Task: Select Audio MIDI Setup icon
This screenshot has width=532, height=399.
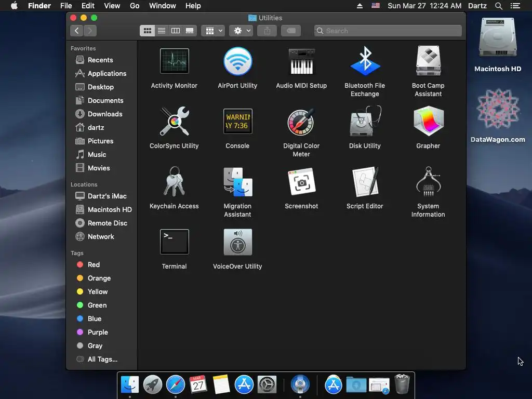Action: click(301, 61)
